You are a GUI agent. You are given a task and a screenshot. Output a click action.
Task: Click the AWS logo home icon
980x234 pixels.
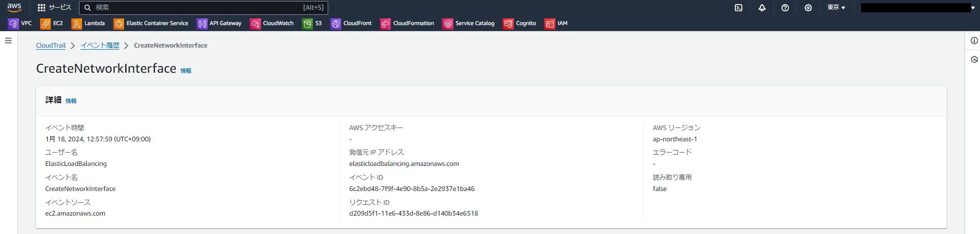coord(14,7)
